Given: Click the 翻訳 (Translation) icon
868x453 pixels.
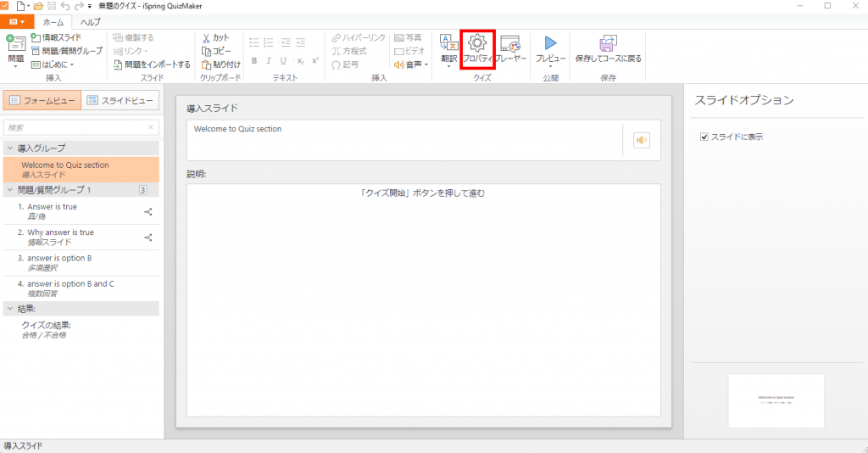Looking at the screenshot, I should (448, 43).
